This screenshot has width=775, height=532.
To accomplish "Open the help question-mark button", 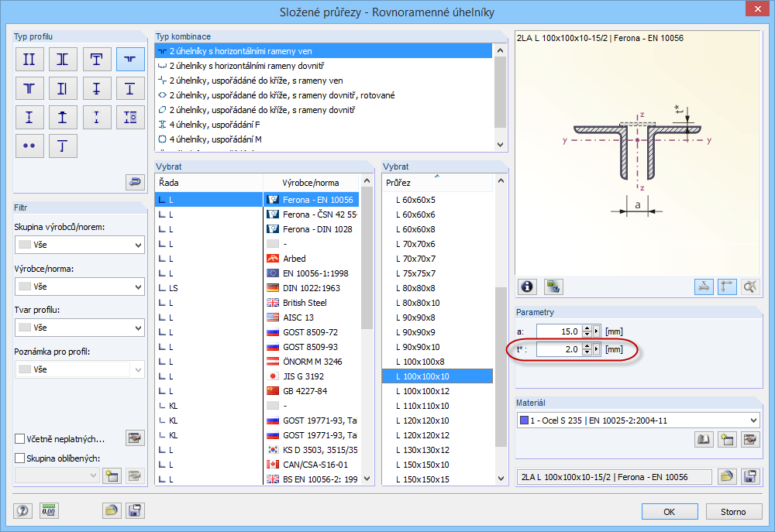I will tap(22, 510).
